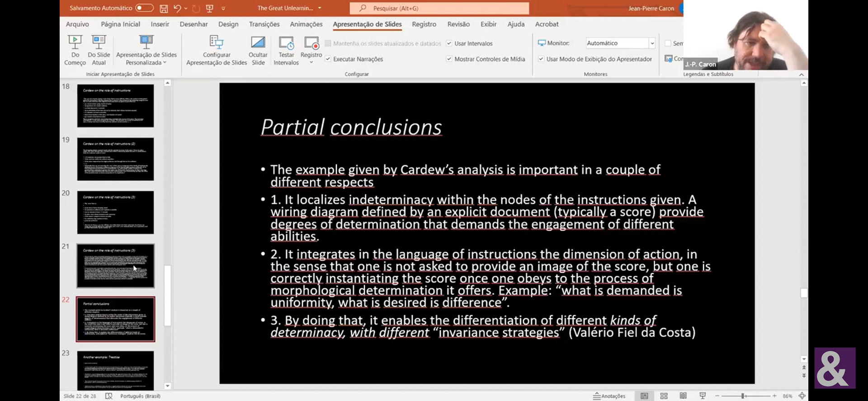This screenshot has height=401, width=868.
Task: Select slide 23 thumbnail
Action: coord(115,370)
